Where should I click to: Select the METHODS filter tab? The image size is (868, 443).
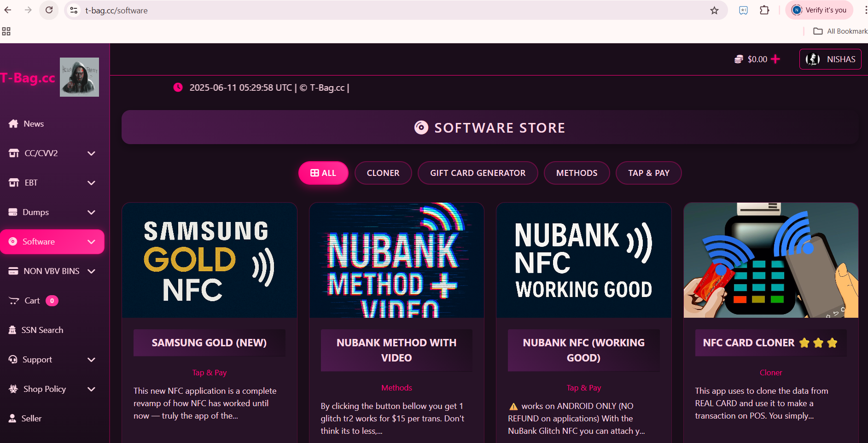click(577, 173)
